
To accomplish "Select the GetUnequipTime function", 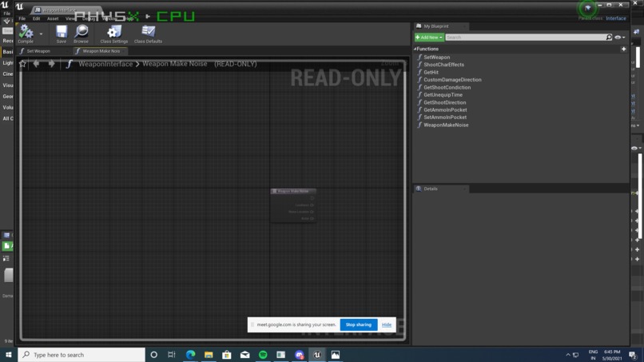I will point(443,95).
